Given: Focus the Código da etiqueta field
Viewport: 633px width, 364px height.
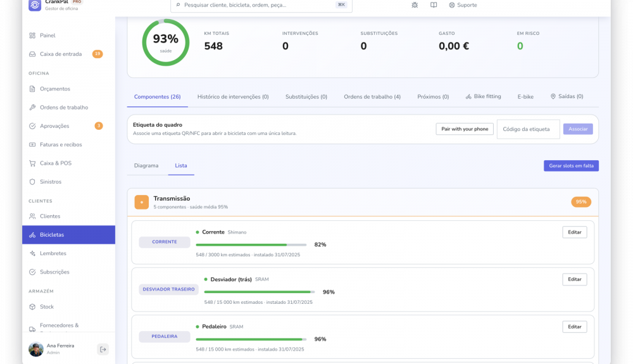Looking at the screenshot, I should pyautogui.click(x=529, y=129).
